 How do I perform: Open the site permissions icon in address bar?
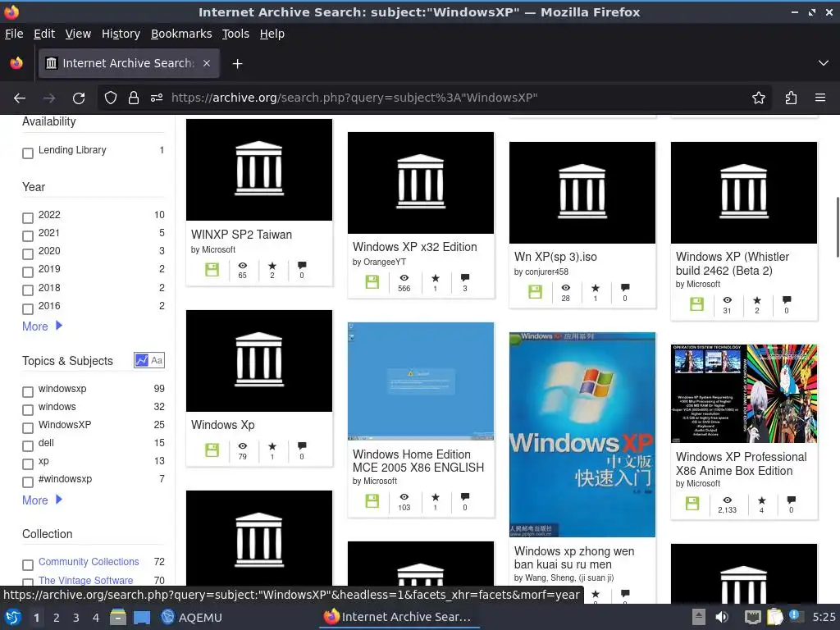coord(157,98)
